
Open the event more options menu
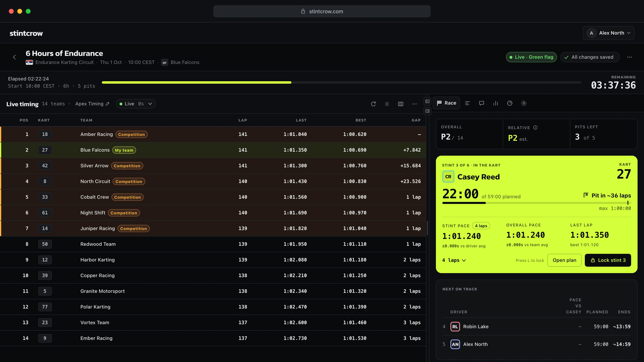click(x=630, y=57)
